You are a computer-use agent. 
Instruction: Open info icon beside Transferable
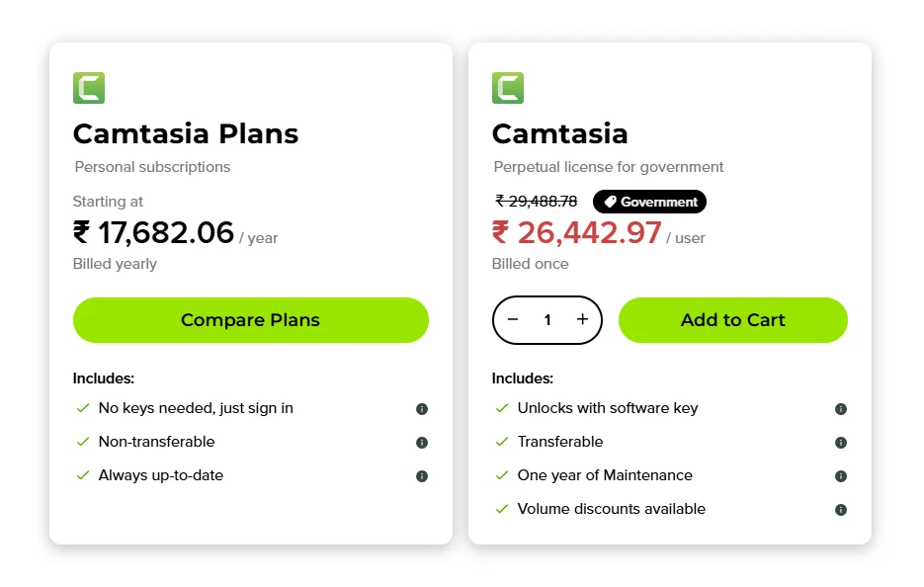(x=840, y=443)
